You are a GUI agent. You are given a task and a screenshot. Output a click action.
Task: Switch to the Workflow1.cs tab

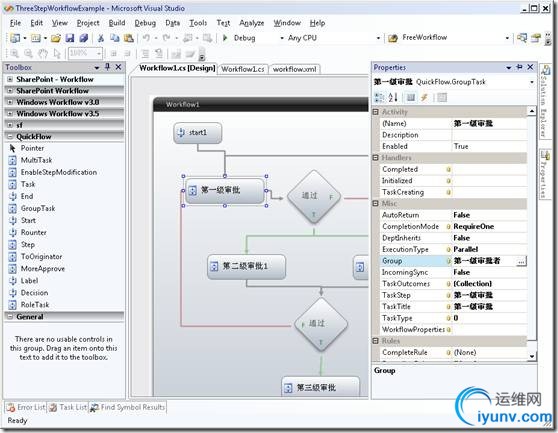pyautogui.click(x=243, y=69)
